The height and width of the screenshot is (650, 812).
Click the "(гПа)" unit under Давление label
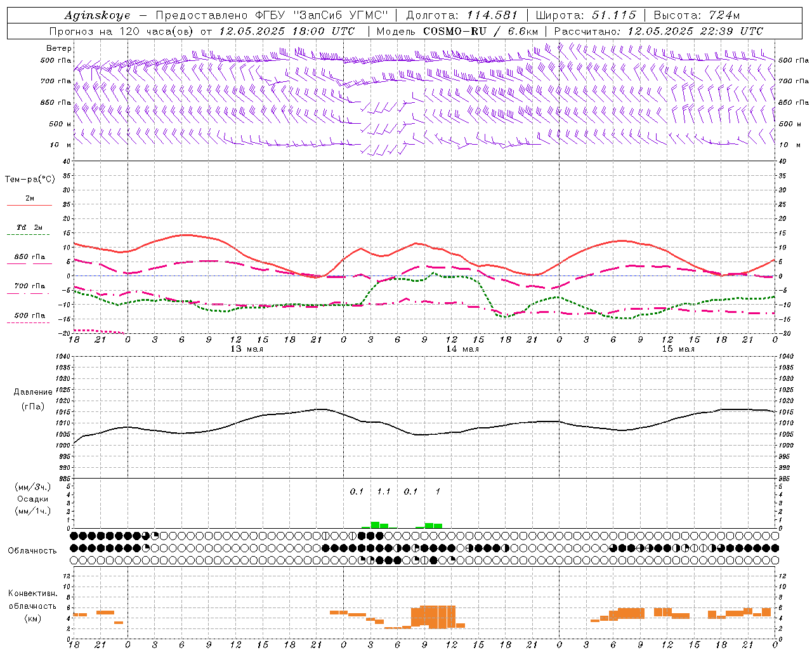point(33,406)
